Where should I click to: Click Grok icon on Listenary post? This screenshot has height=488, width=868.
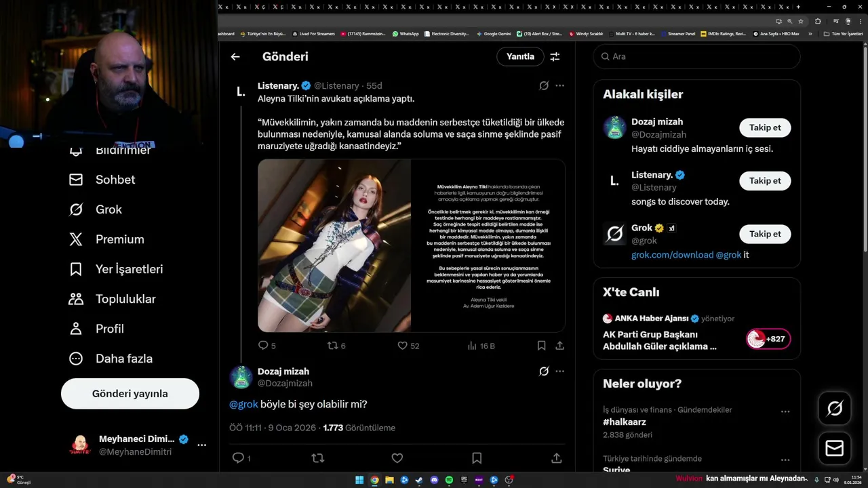(x=544, y=86)
